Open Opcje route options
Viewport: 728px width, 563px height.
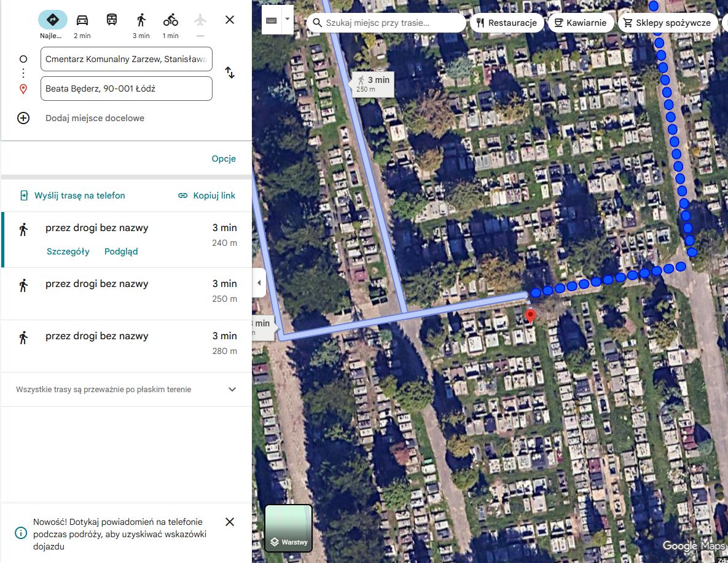(x=224, y=159)
